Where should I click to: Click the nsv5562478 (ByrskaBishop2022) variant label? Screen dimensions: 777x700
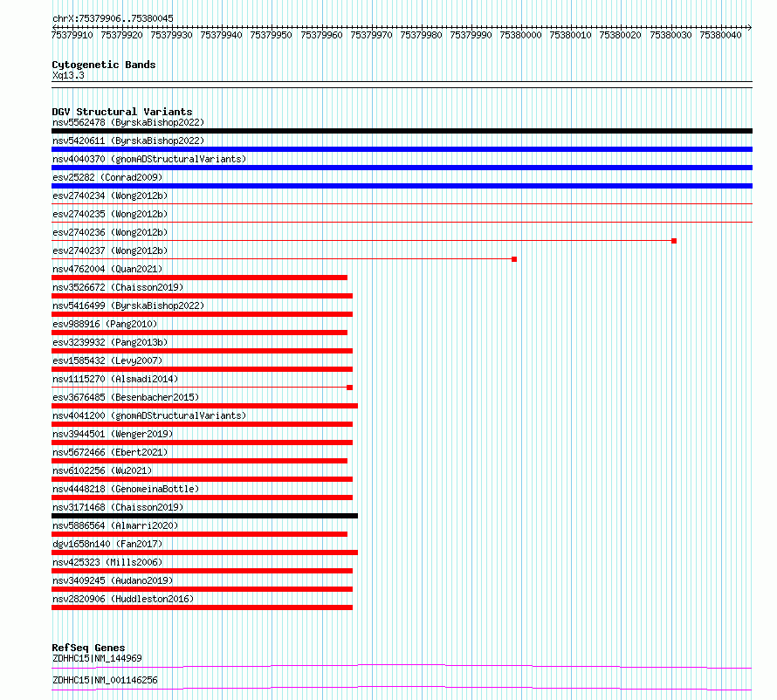click(128, 122)
